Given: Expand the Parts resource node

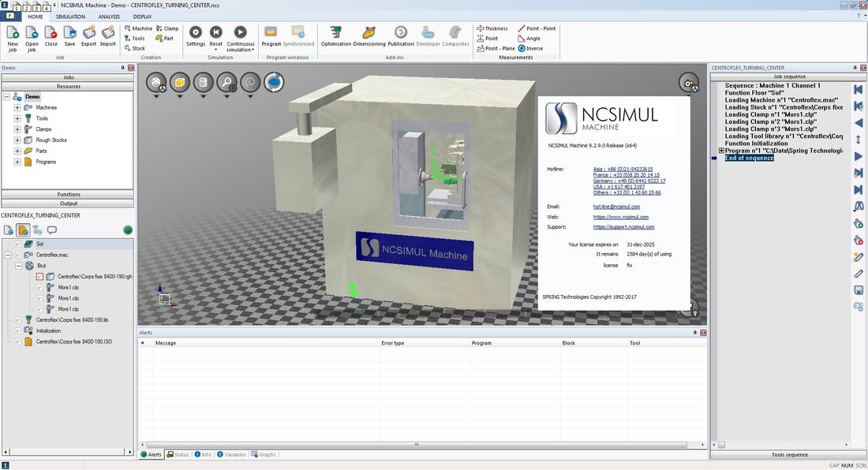Looking at the screenshot, I should coord(17,151).
